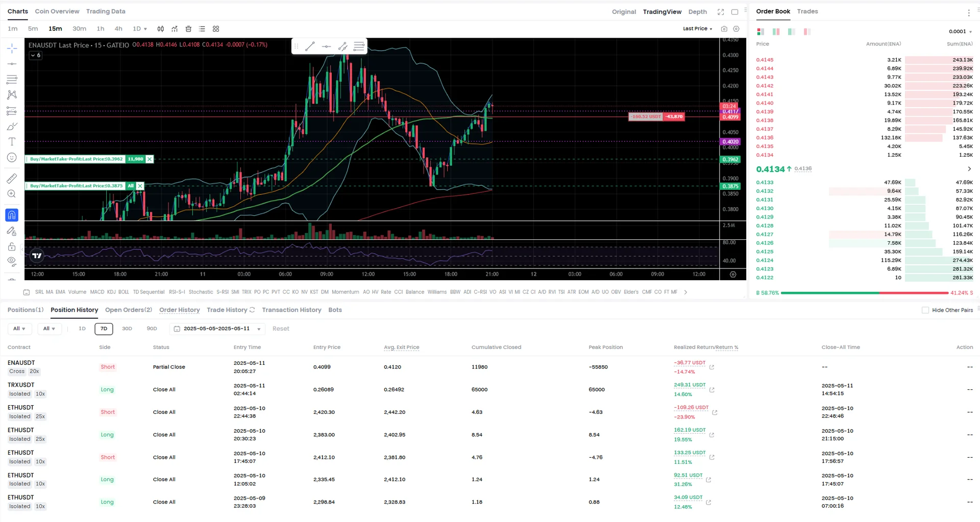Select the ruler measure tool
980x522 pixels.
12,179
